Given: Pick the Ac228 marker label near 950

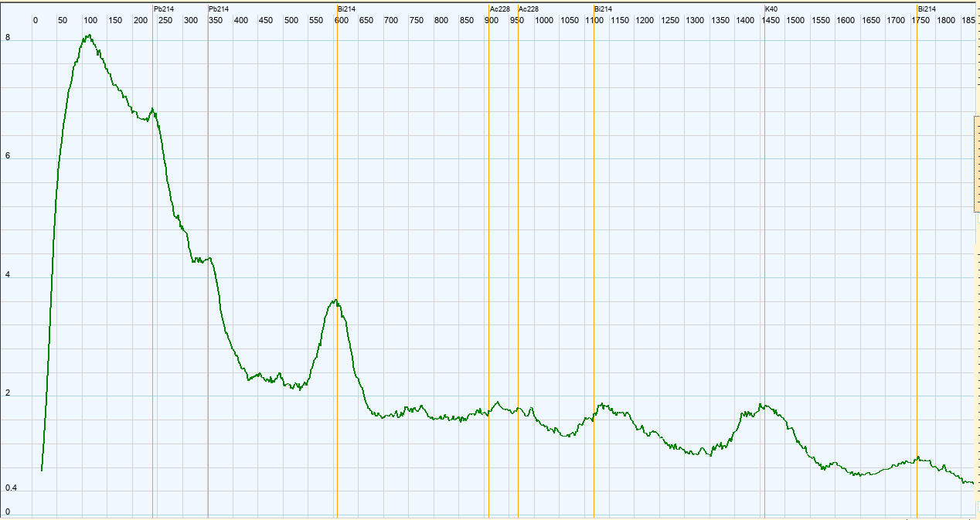Looking at the screenshot, I should point(529,8).
